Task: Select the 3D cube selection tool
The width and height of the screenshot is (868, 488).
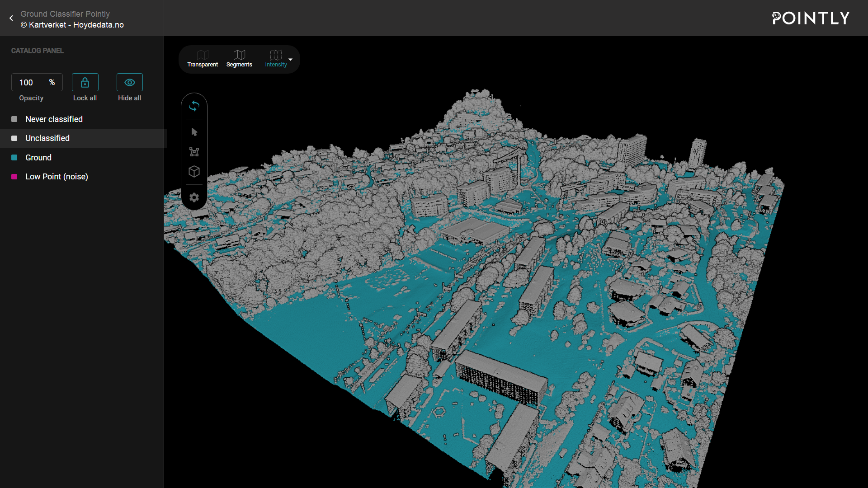Action: coord(194,172)
